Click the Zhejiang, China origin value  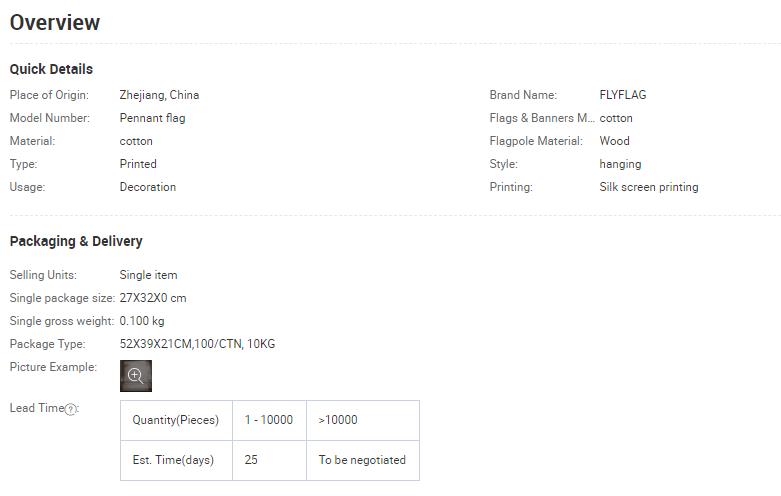[x=159, y=95]
